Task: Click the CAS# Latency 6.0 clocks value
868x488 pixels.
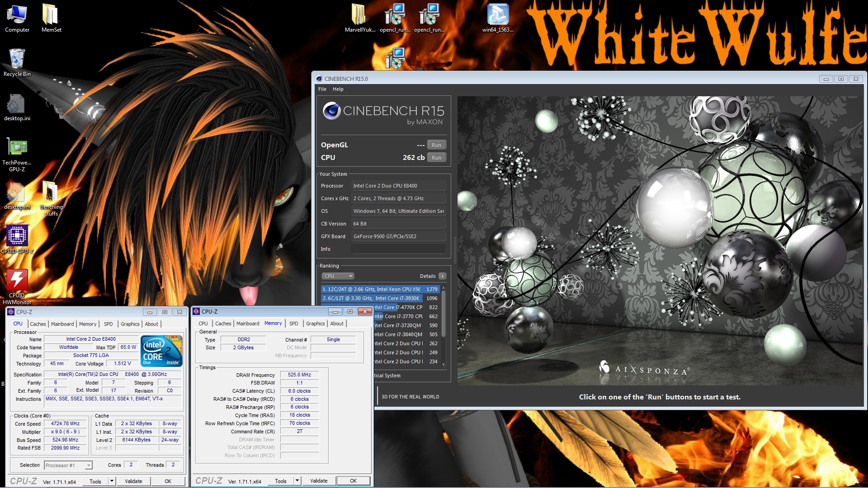Action: [x=299, y=391]
